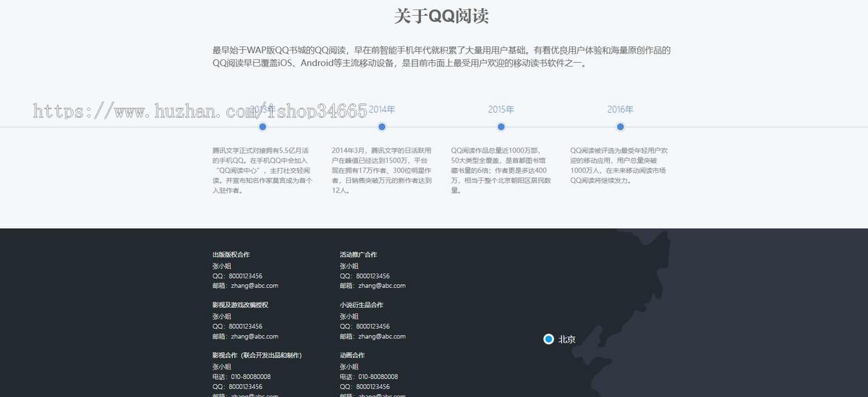Click the QQ number under 动画合作
This screenshot has height=397, width=868.
click(373, 387)
